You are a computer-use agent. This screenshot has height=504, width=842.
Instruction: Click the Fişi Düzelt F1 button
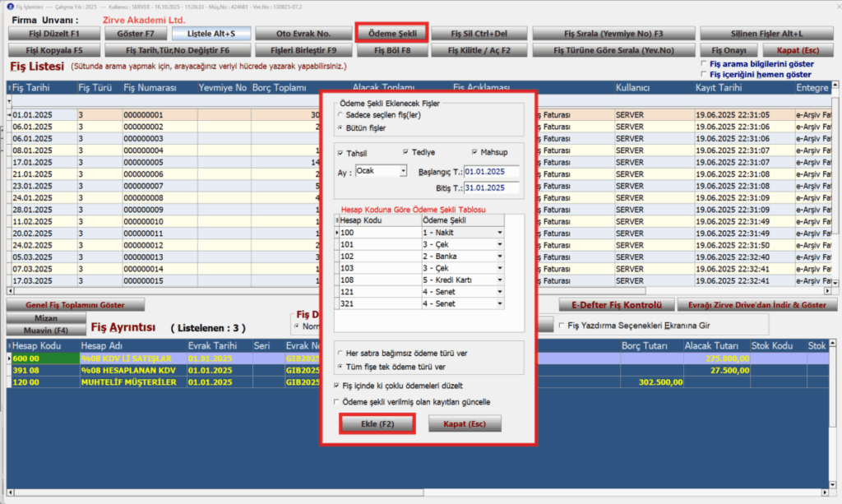click(54, 33)
